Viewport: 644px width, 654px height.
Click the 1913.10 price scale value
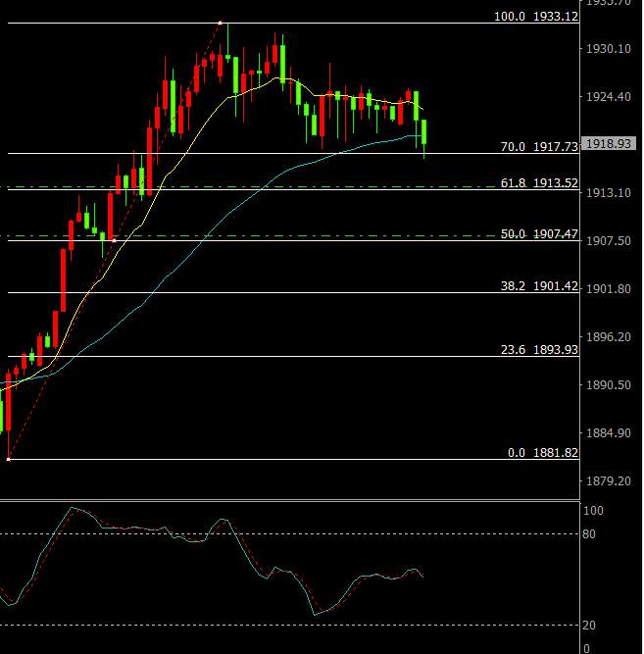point(609,193)
